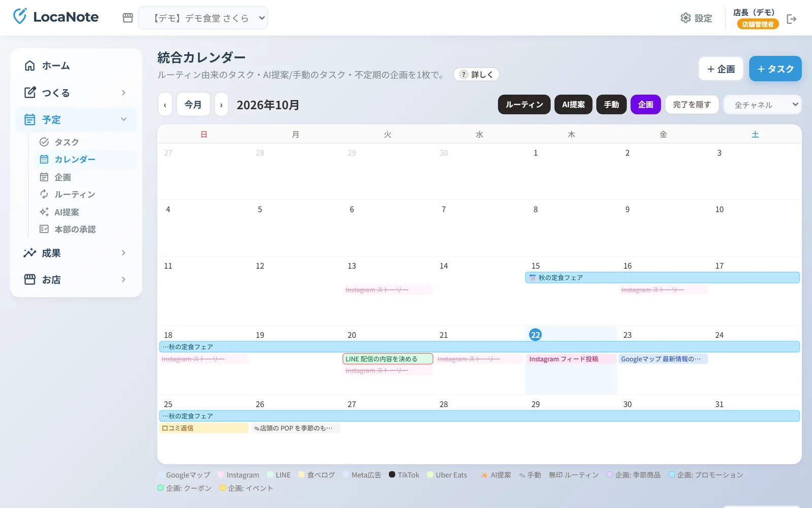Open Googleマップ 最新情報 task on 23rd
The height and width of the screenshot is (508, 812).
click(663, 359)
